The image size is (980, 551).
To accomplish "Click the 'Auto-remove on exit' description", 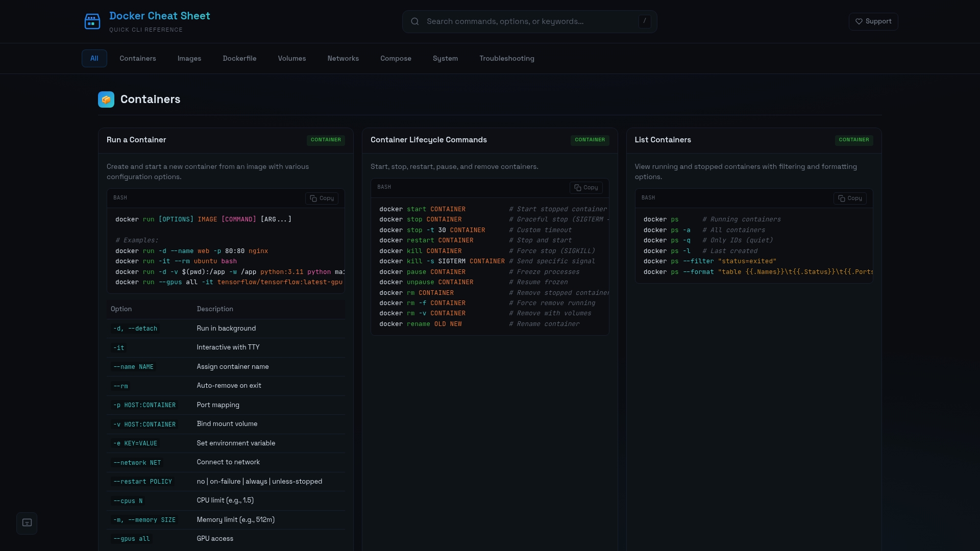I will click(x=229, y=386).
